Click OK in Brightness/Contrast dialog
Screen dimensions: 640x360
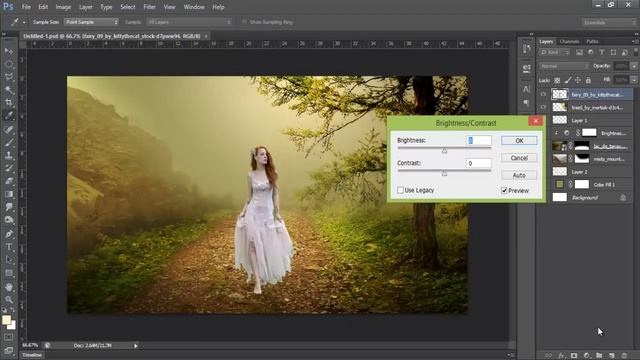519,140
